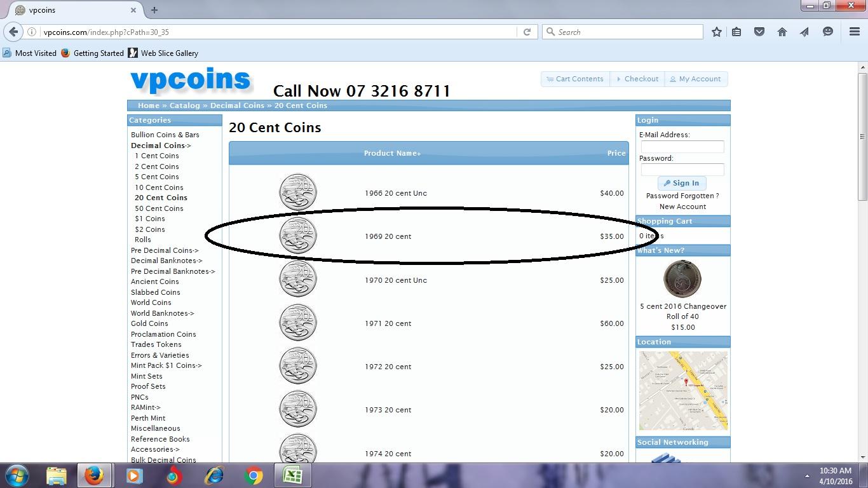The height and width of the screenshot is (488, 868).
Task: Expand the Pre Decimal Coins category
Action: coord(165,250)
